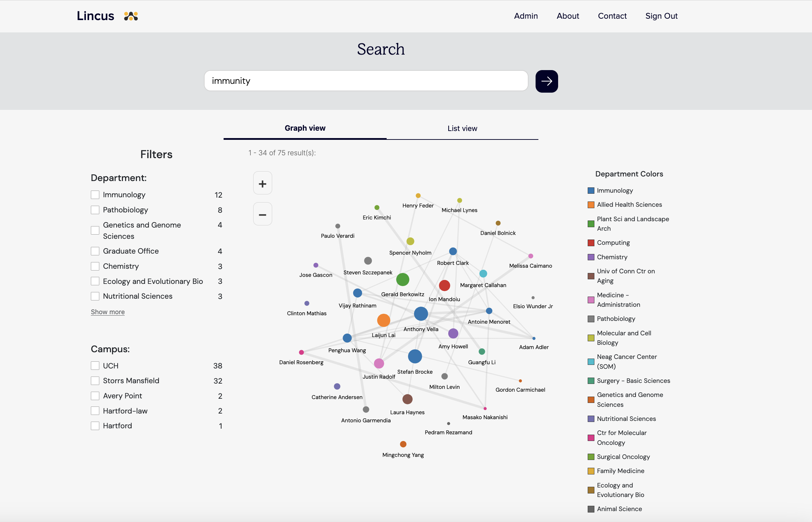This screenshot has height=522, width=812.
Task: Open the Contact page
Action: [612, 16]
